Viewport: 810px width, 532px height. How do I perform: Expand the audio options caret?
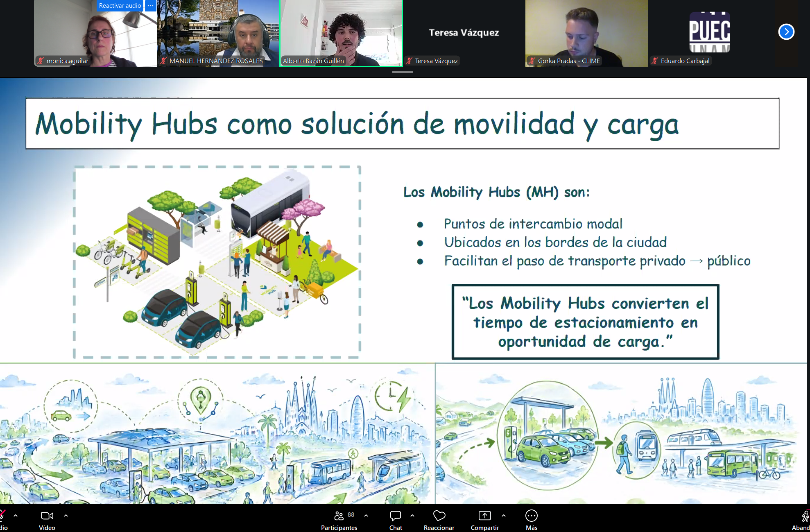(x=16, y=516)
